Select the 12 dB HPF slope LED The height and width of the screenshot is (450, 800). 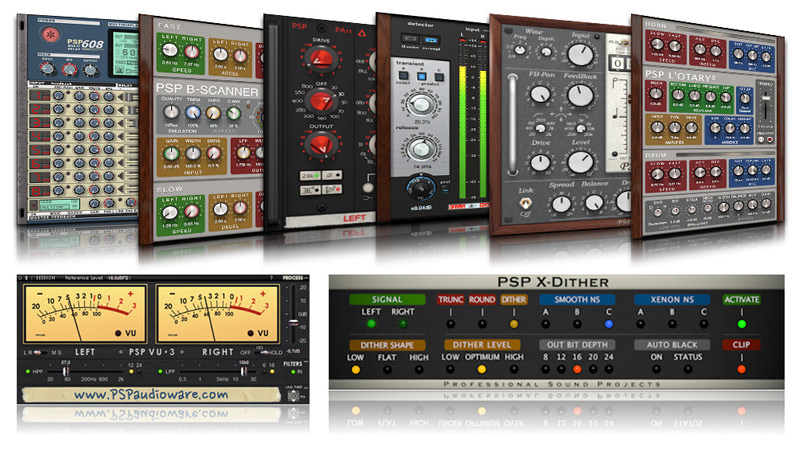[x=131, y=372]
